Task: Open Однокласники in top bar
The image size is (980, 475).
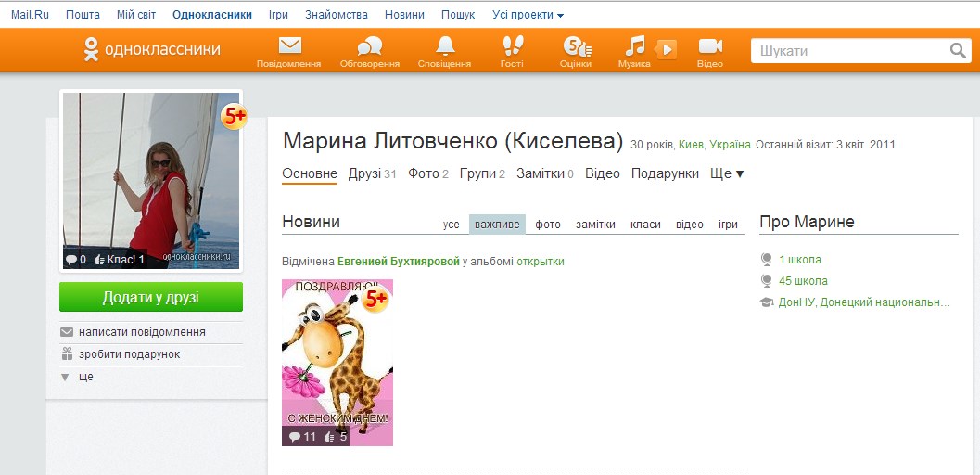Action: coord(212,14)
